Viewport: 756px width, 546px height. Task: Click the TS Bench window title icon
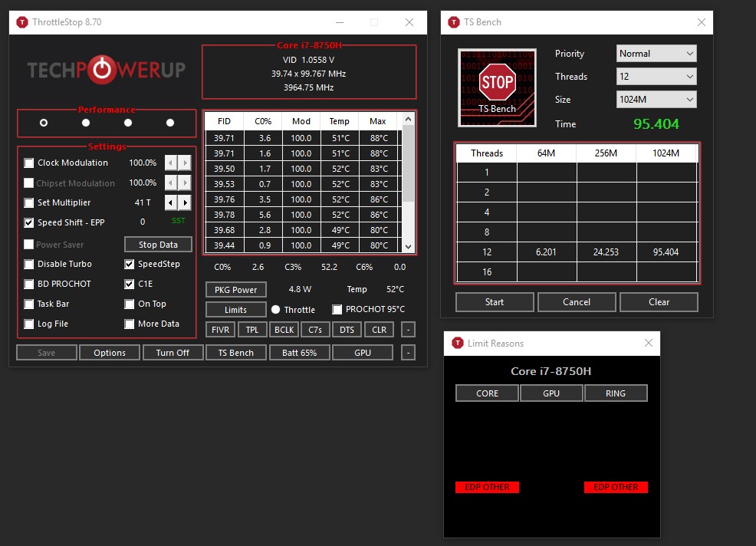(454, 22)
